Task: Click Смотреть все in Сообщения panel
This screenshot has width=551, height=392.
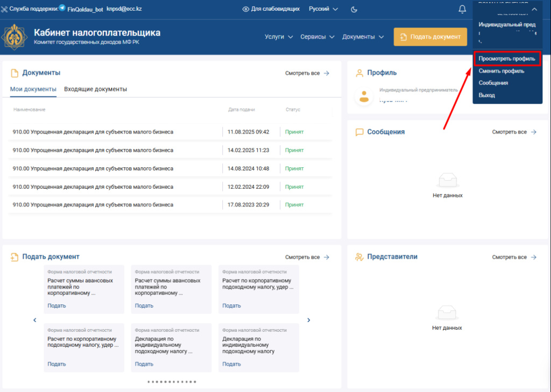Action: click(x=514, y=132)
